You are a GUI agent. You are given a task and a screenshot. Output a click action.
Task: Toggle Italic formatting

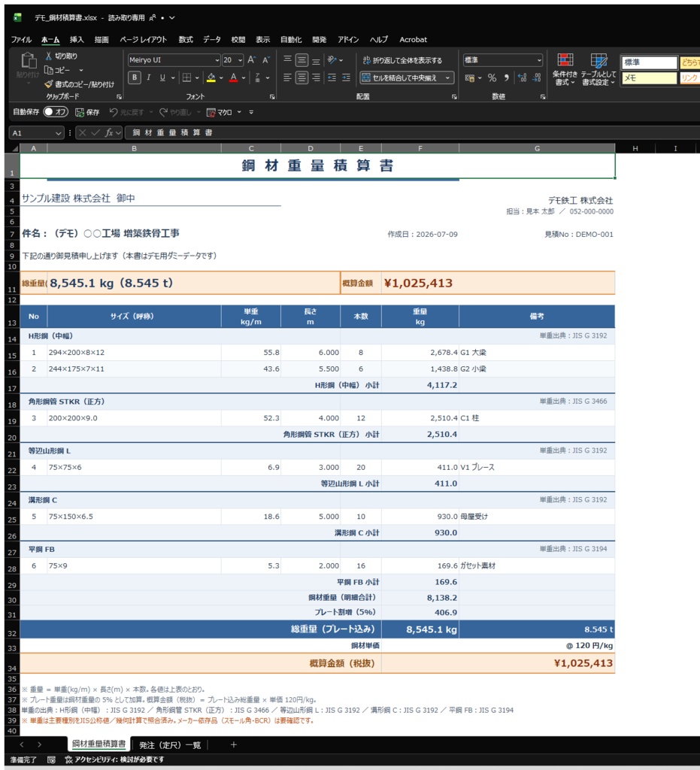148,77
